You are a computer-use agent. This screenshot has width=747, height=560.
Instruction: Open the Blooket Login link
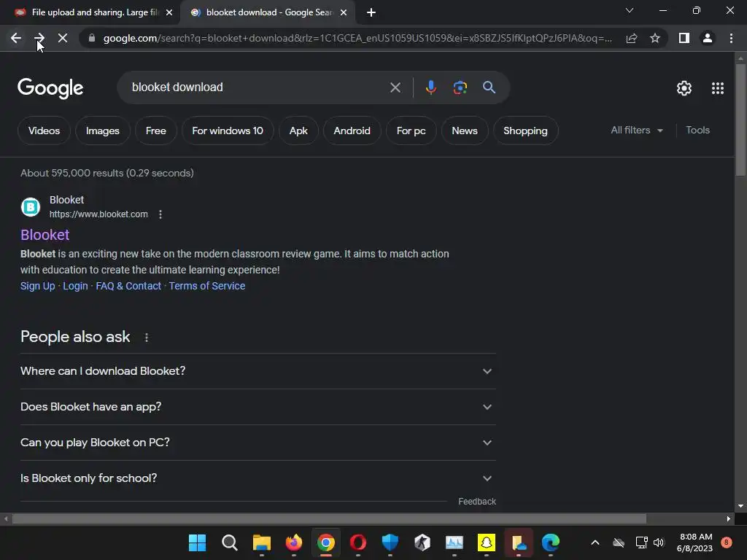coord(75,286)
